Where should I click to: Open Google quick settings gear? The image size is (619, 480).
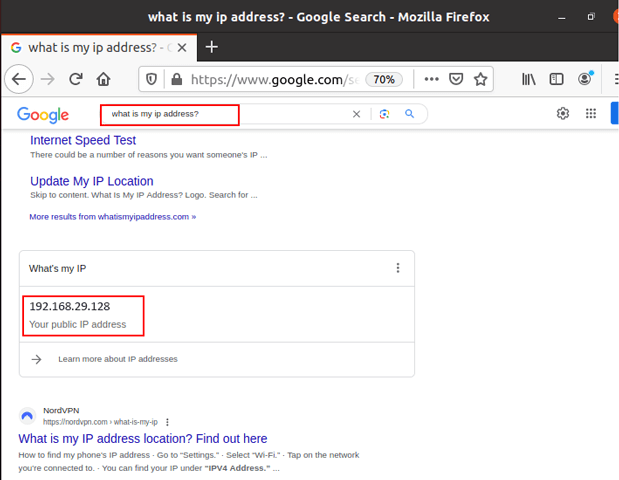point(563,114)
